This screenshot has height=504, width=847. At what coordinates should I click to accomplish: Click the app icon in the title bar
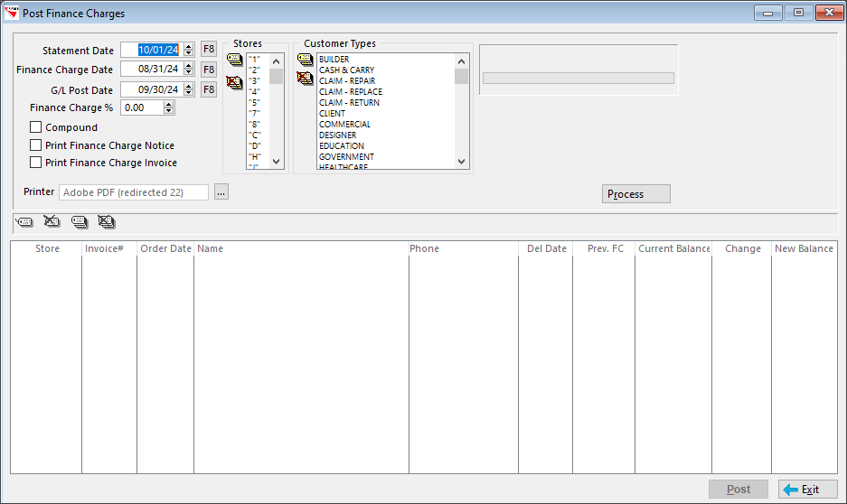click(12, 13)
